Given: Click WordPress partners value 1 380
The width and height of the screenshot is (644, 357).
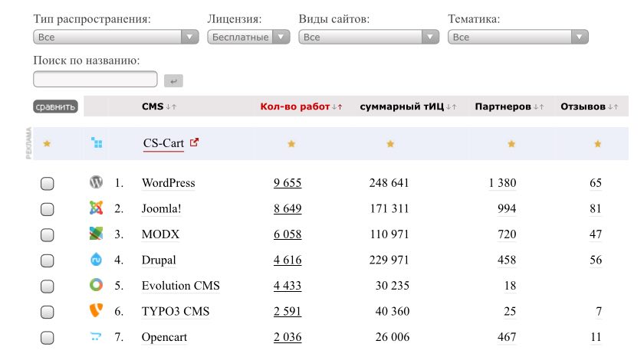Looking at the screenshot, I should click(x=502, y=183).
